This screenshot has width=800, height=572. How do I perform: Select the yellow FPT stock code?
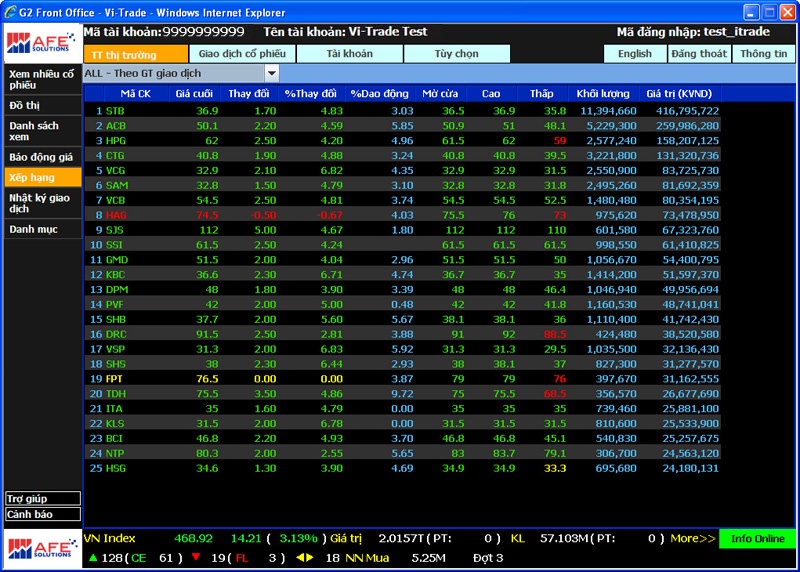click(x=114, y=379)
